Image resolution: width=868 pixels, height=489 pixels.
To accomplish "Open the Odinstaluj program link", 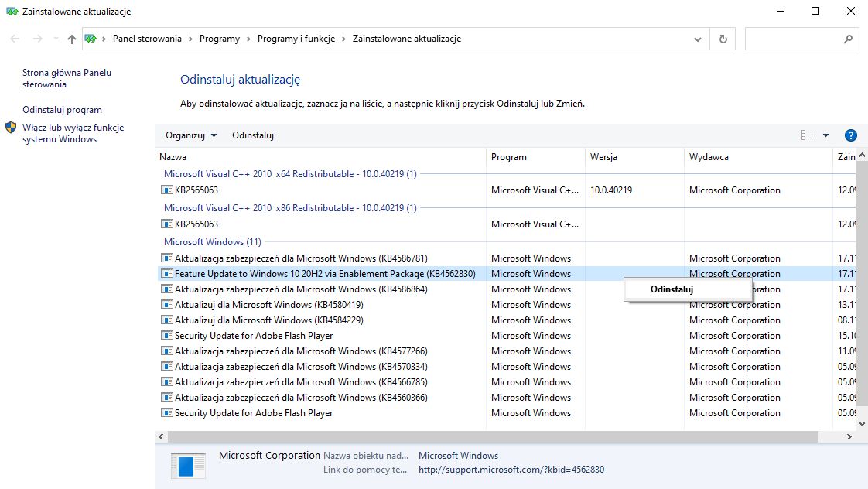I will pos(62,110).
